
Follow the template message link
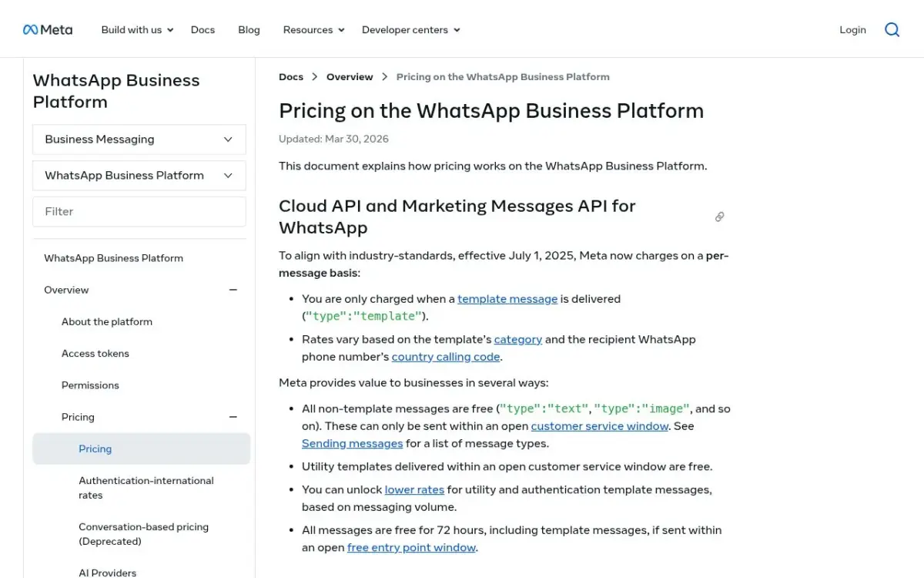pos(507,299)
